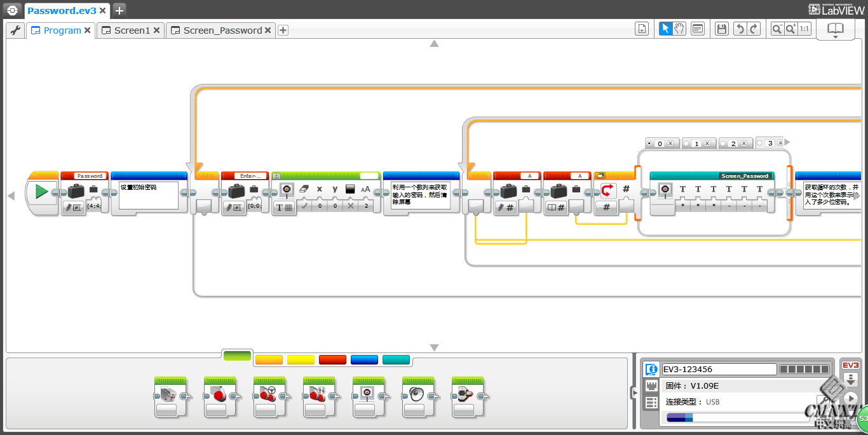Viewport: 868px width, 435px height.
Task: Download program to the EV3 brick
Action: click(x=851, y=380)
